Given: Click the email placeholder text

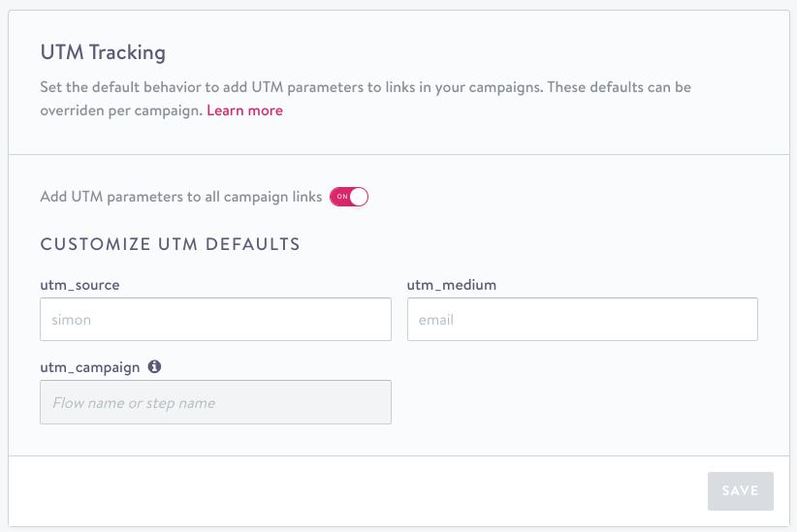Looking at the screenshot, I should pos(435,320).
